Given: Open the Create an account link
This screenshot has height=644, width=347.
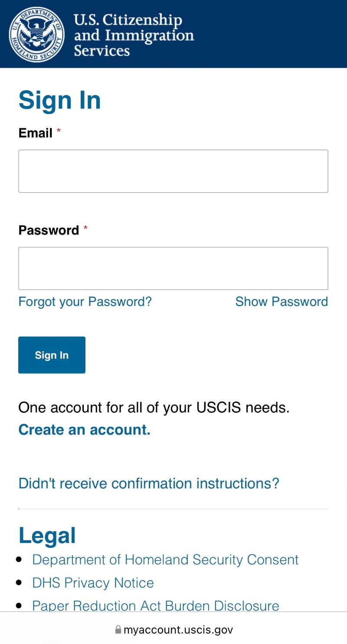Looking at the screenshot, I should [x=85, y=430].
